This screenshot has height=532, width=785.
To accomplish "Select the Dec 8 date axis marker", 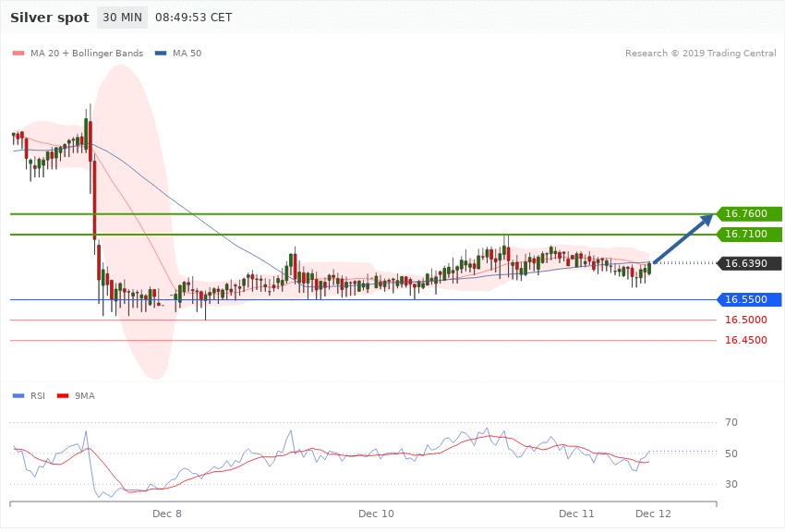I will pos(167,513).
